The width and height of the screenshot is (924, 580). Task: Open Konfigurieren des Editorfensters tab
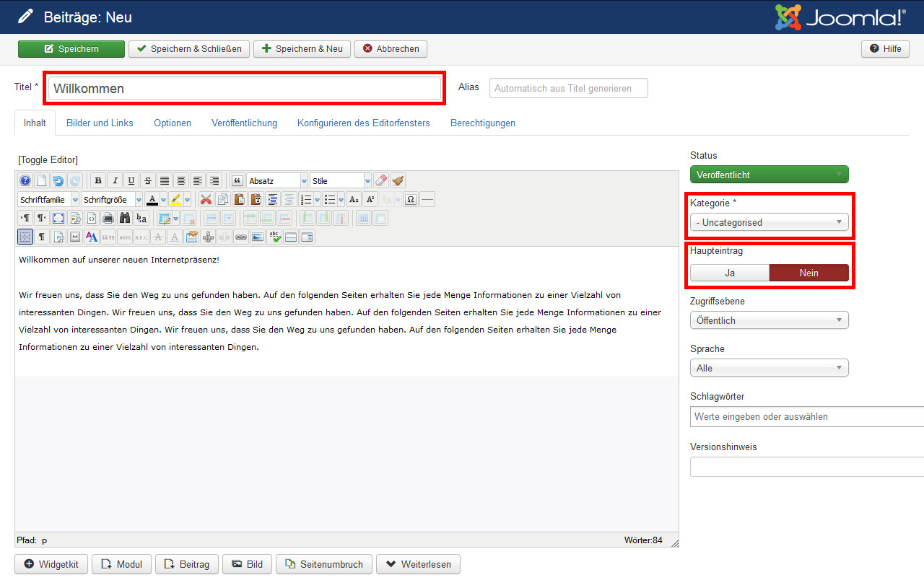(x=364, y=123)
